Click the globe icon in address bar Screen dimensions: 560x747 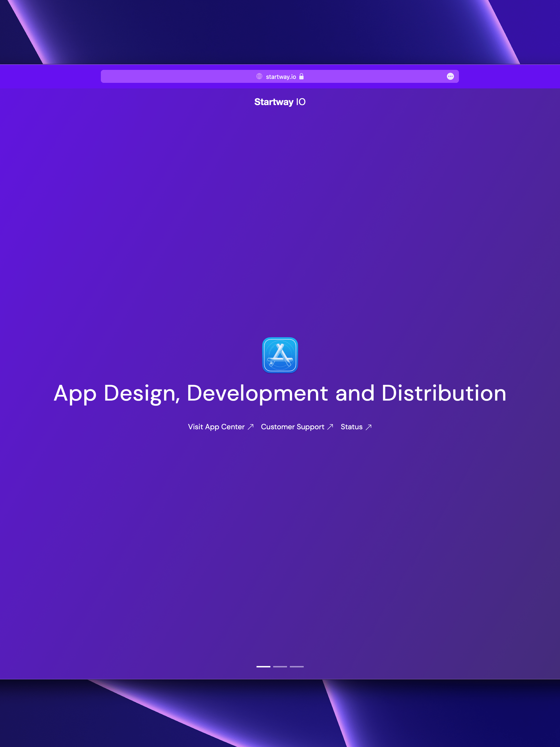259,76
